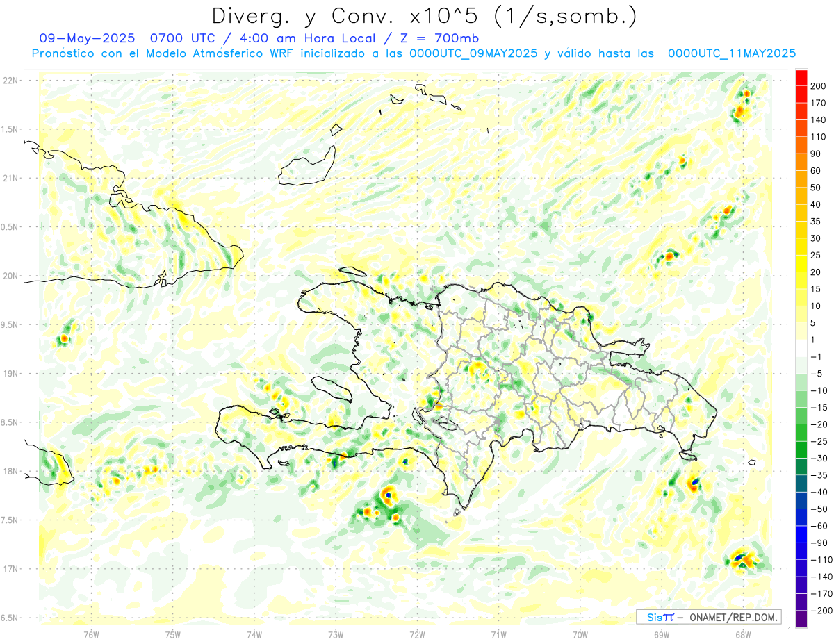Click the "74W" longitude label
Viewport: 834px width, 644px height.
pos(254,634)
